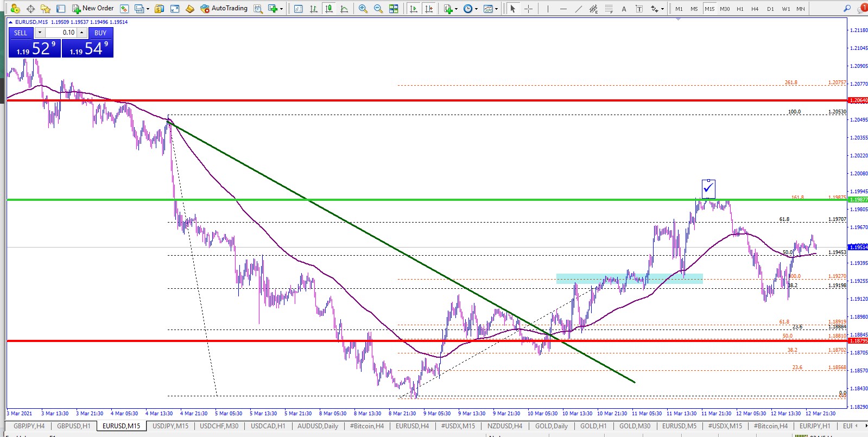The height and width of the screenshot is (437, 868).
Task: Open the New Order dialog
Action: [x=93, y=9]
